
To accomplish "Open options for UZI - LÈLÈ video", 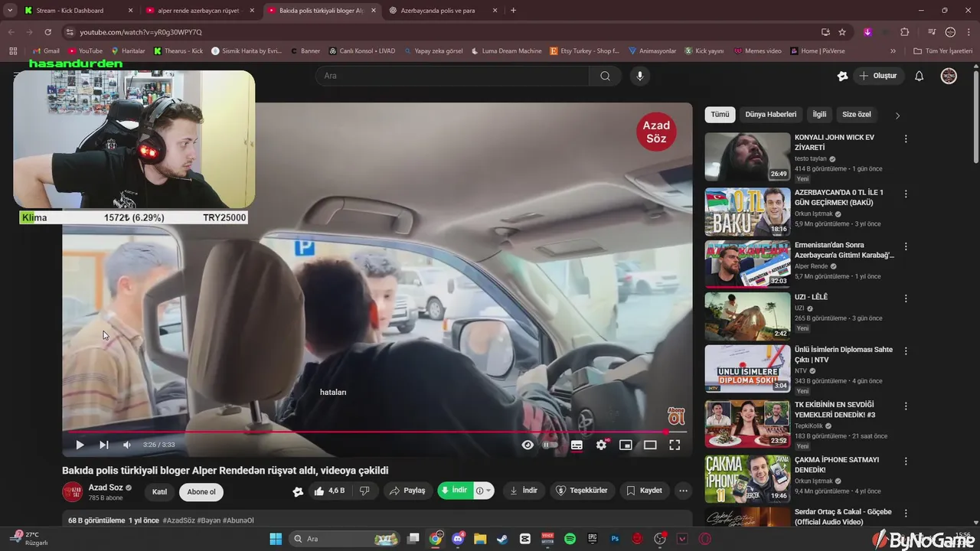I will coord(906,298).
